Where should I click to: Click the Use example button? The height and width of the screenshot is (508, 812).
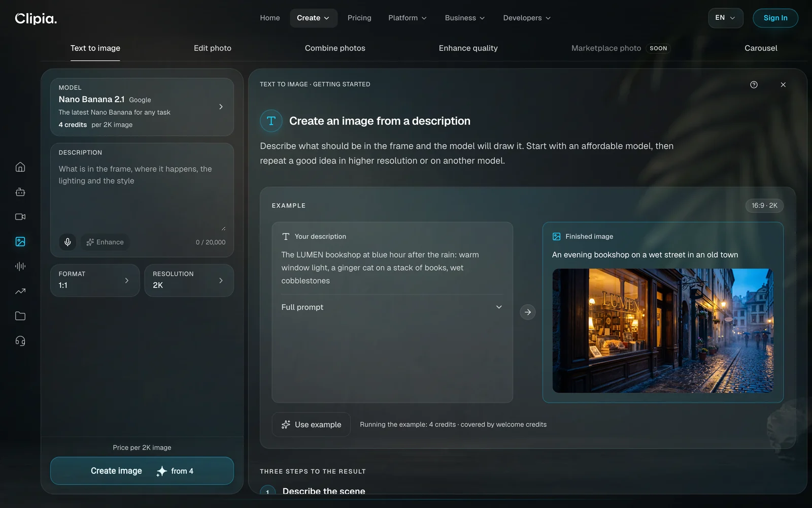(x=312, y=425)
